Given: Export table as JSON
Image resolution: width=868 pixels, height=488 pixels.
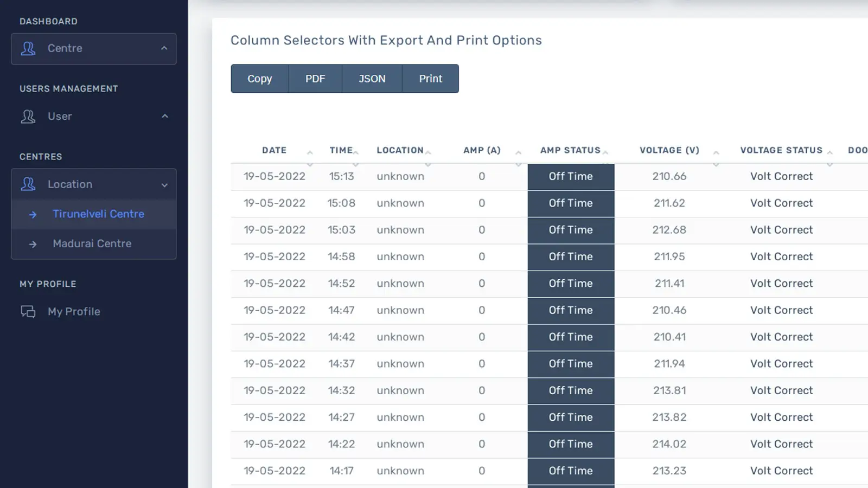Looking at the screenshot, I should pos(372,79).
